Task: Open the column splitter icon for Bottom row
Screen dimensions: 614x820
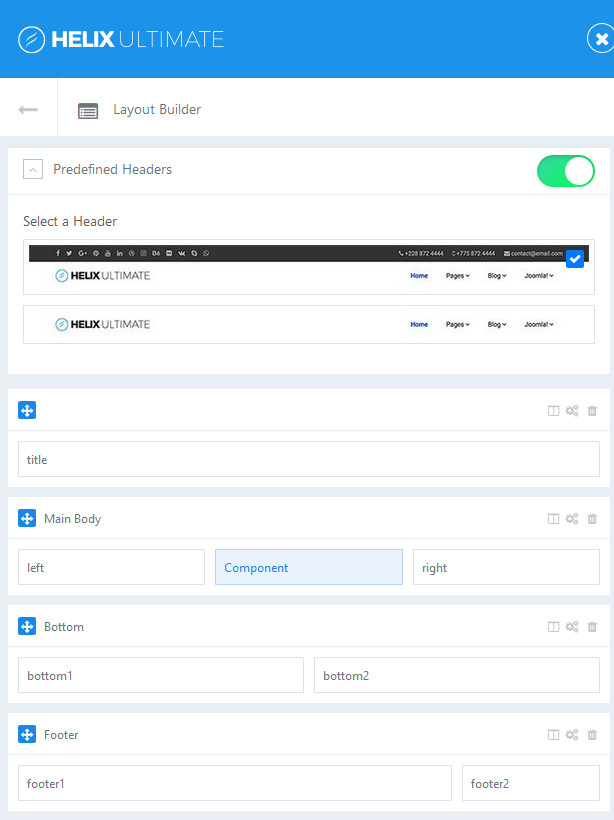Action: 552,626
